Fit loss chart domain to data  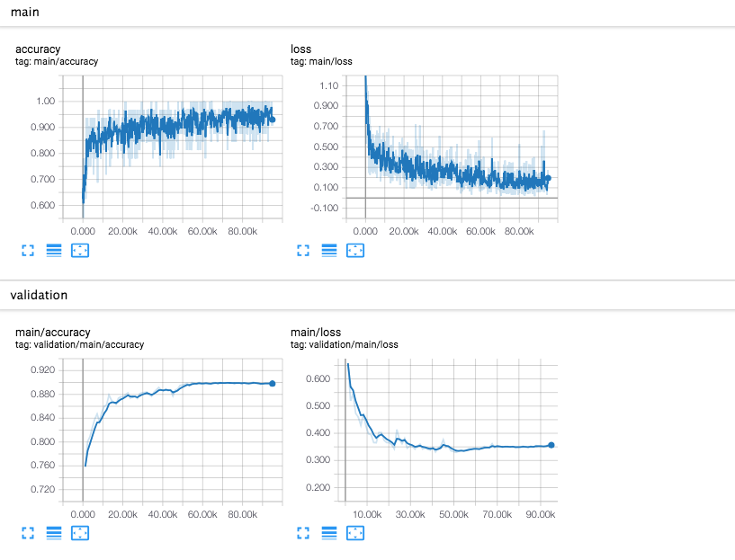click(x=354, y=250)
